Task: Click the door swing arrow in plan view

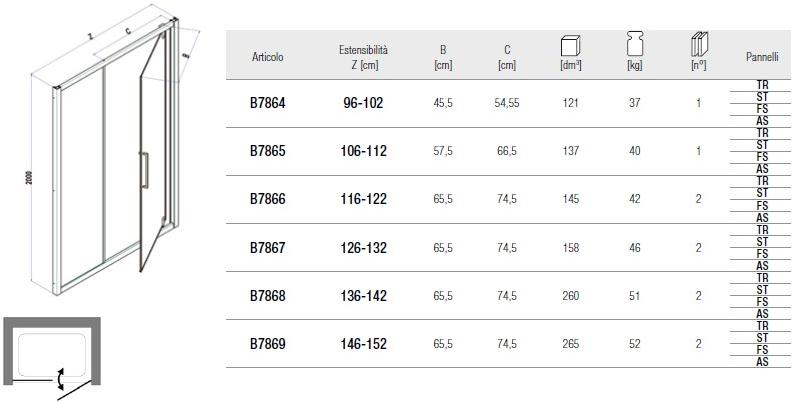Action: click(x=62, y=379)
